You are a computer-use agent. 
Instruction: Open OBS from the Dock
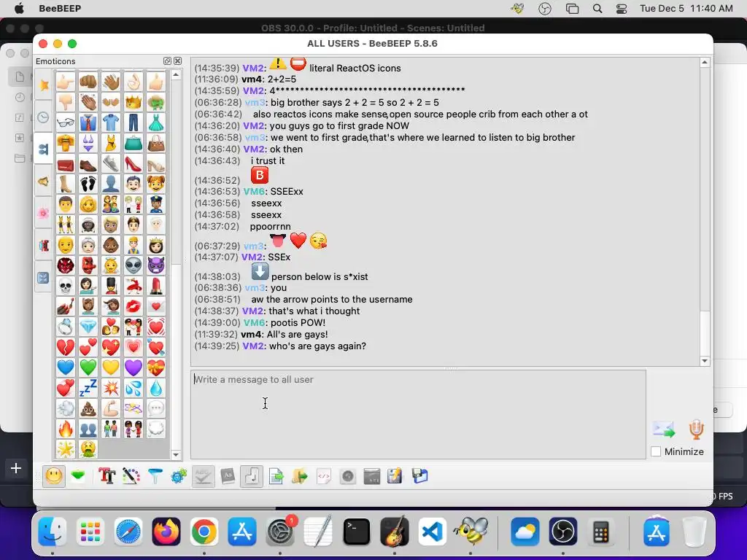[x=563, y=532]
